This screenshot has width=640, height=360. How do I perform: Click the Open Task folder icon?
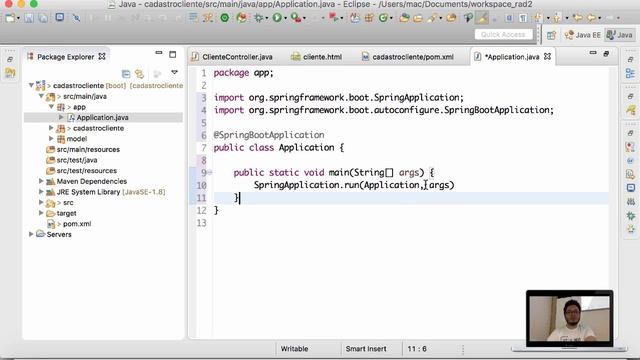tap(418, 18)
